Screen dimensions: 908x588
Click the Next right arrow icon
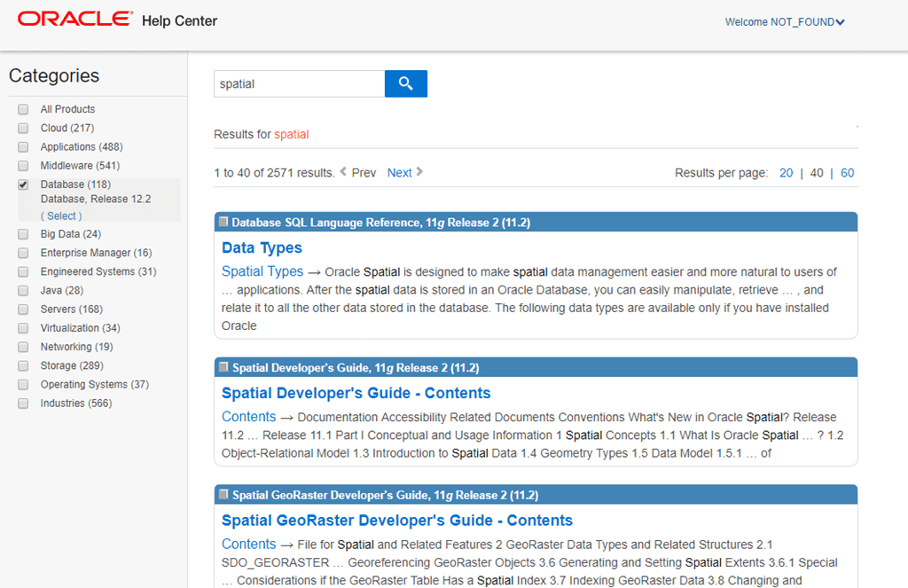point(419,171)
